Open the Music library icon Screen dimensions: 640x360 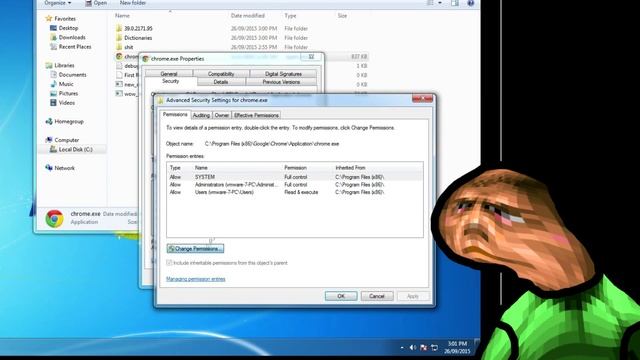53,84
